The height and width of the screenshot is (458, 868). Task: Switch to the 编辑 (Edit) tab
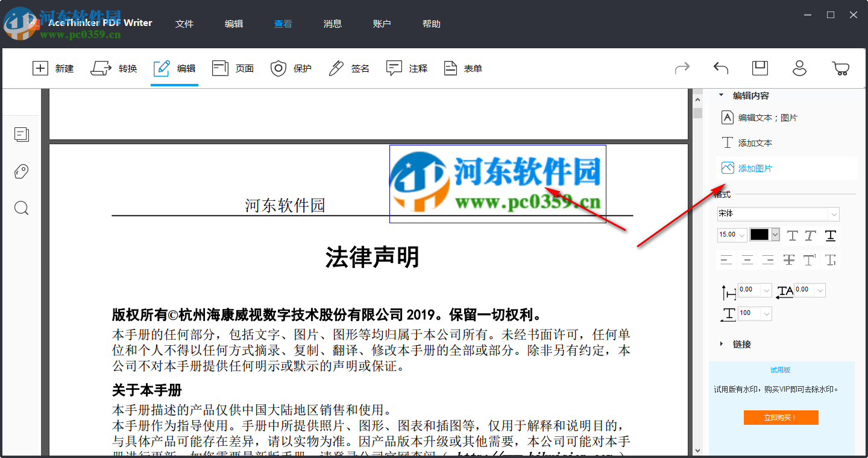pos(174,68)
